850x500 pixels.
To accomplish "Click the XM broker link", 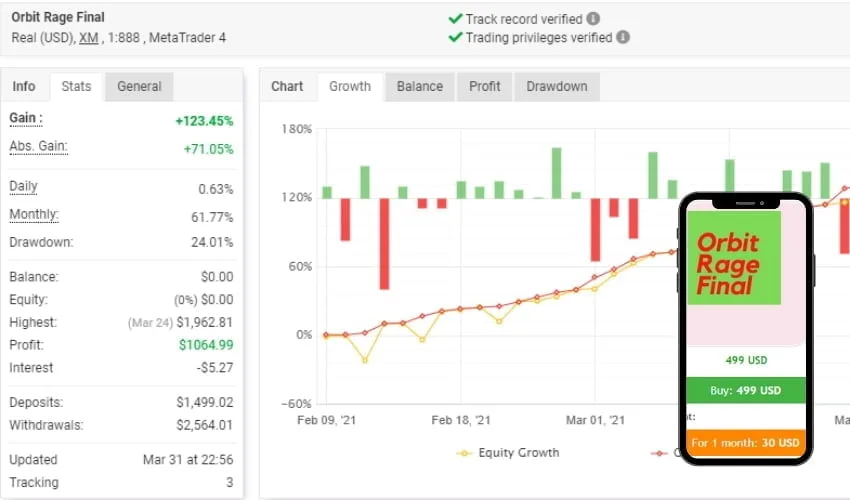I will 89,38.
